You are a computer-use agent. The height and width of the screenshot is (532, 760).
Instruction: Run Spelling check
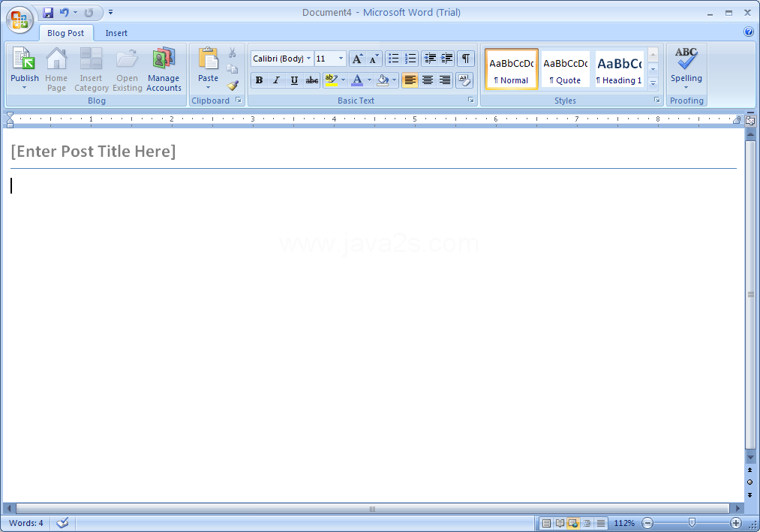pos(686,68)
